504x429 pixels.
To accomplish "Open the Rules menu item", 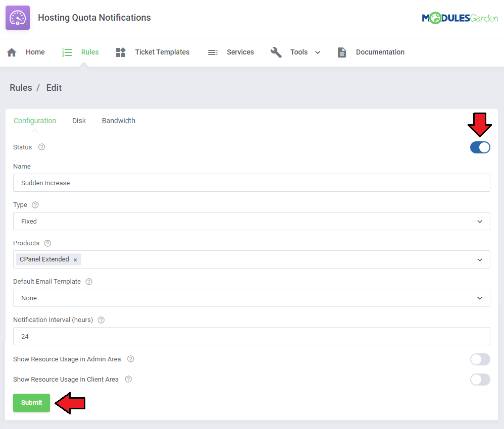I will pyautogui.click(x=90, y=52).
